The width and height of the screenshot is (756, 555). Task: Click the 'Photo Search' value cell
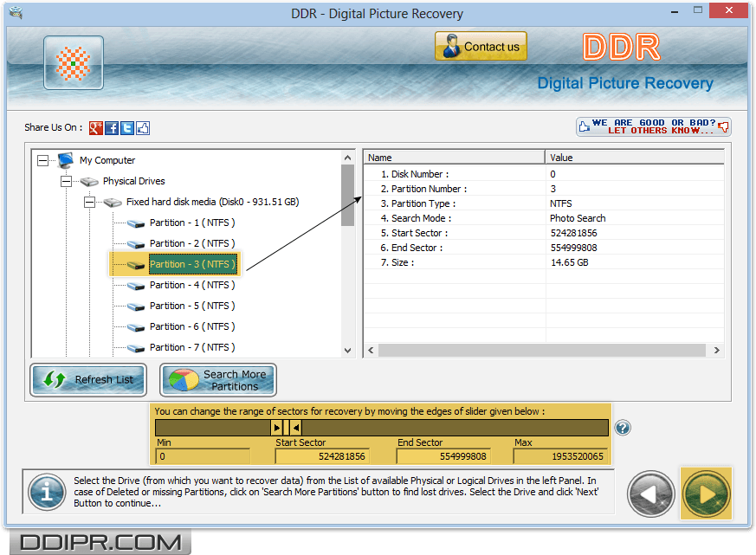[578, 218]
